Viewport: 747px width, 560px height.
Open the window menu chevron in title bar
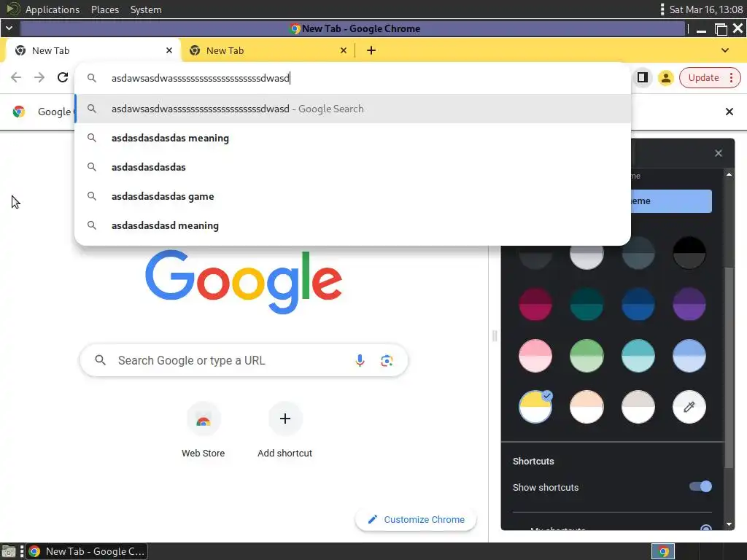point(9,28)
